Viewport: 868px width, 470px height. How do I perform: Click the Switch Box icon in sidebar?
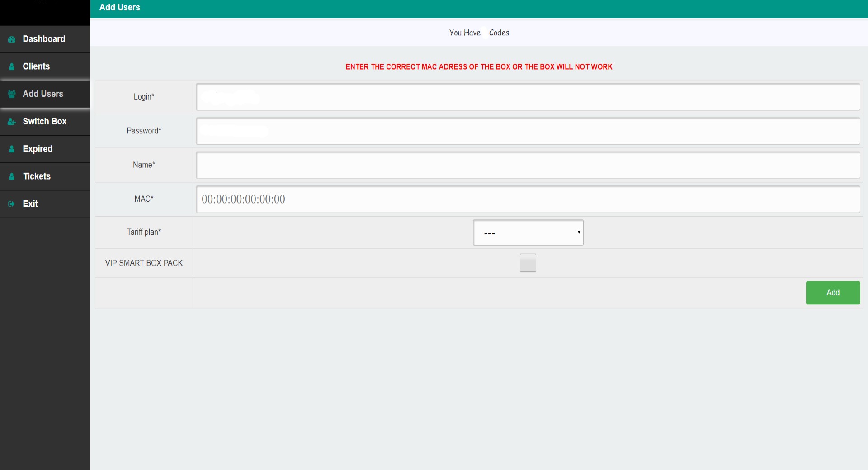[x=12, y=122]
